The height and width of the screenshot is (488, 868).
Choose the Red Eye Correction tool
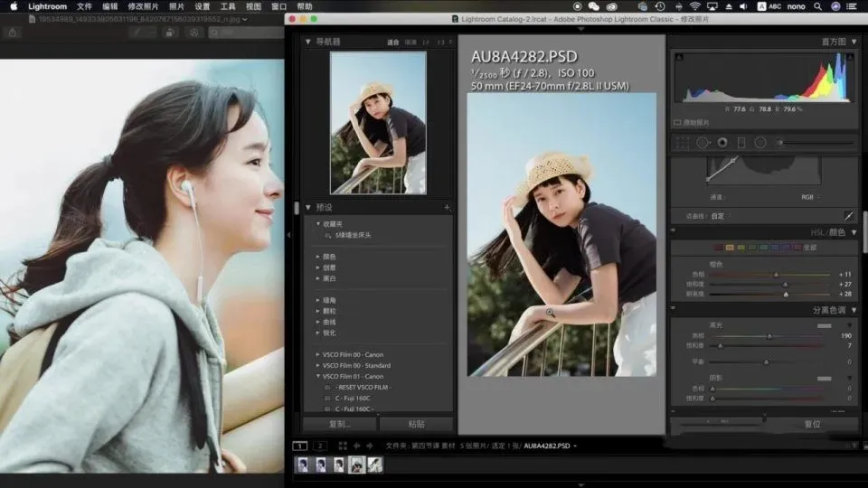tap(722, 142)
